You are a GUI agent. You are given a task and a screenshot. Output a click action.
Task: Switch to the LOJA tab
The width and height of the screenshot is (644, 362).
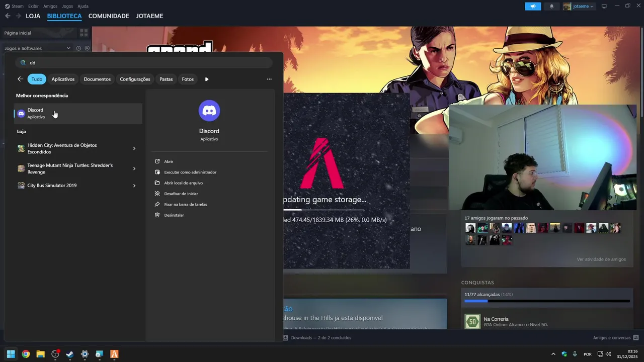pyautogui.click(x=33, y=16)
